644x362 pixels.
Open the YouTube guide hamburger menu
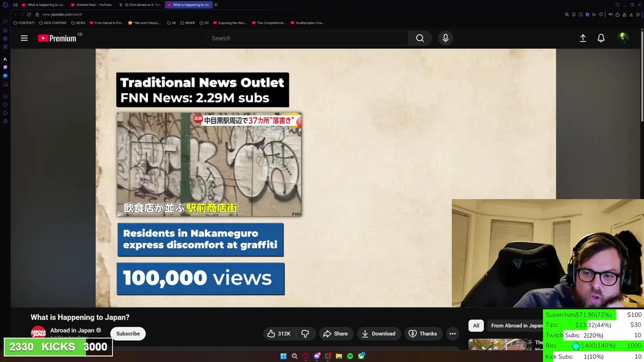click(24, 38)
